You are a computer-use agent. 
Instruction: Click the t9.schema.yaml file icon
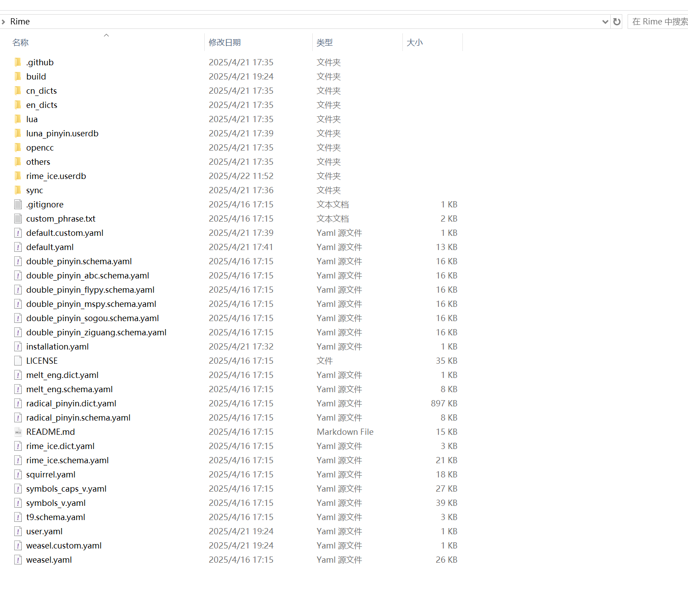(x=18, y=517)
